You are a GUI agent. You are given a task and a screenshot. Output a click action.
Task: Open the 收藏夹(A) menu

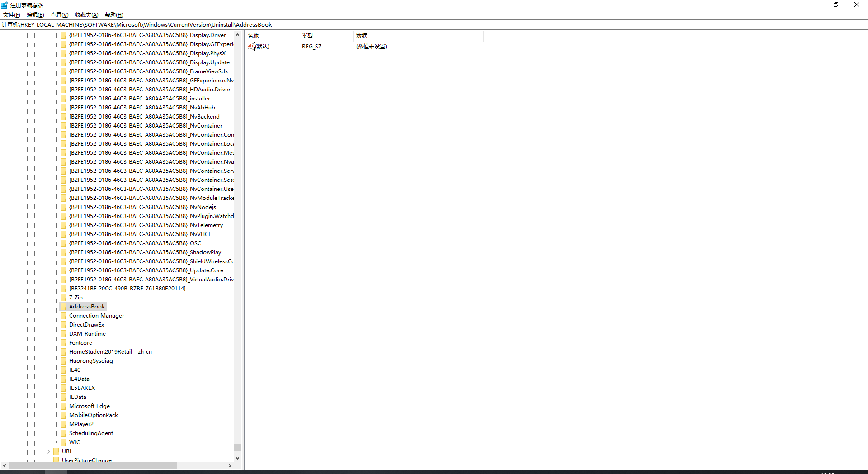point(86,14)
